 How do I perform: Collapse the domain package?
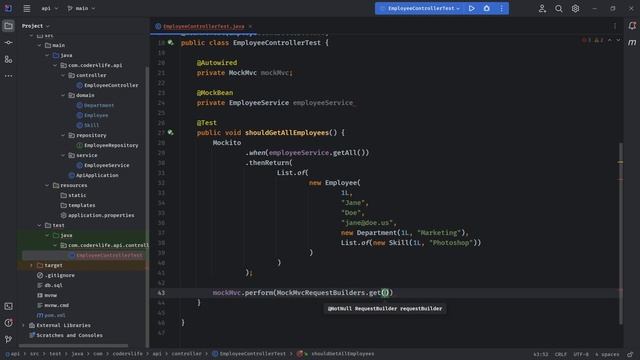(x=63, y=96)
